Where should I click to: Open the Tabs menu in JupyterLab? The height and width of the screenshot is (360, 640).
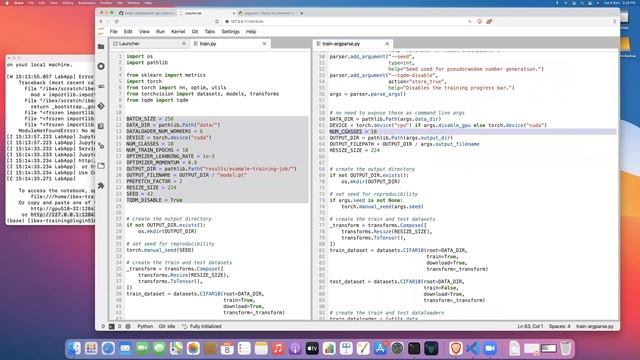(210, 31)
